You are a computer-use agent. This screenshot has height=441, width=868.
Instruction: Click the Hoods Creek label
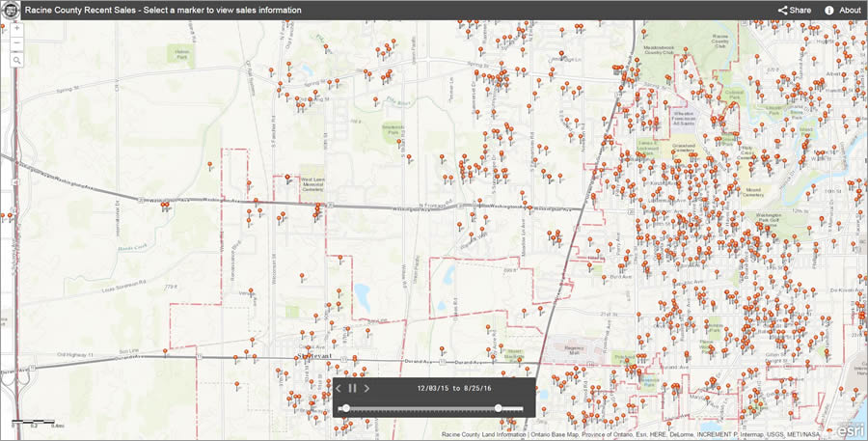133,249
